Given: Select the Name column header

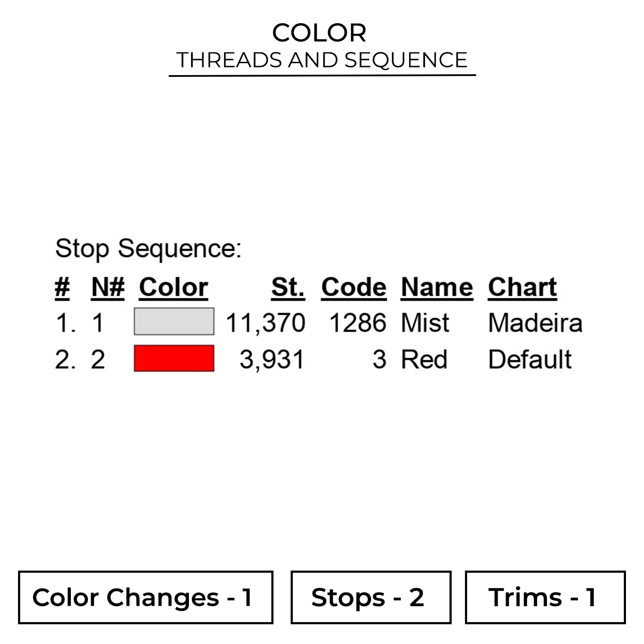Looking at the screenshot, I should pyautogui.click(x=437, y=287).
